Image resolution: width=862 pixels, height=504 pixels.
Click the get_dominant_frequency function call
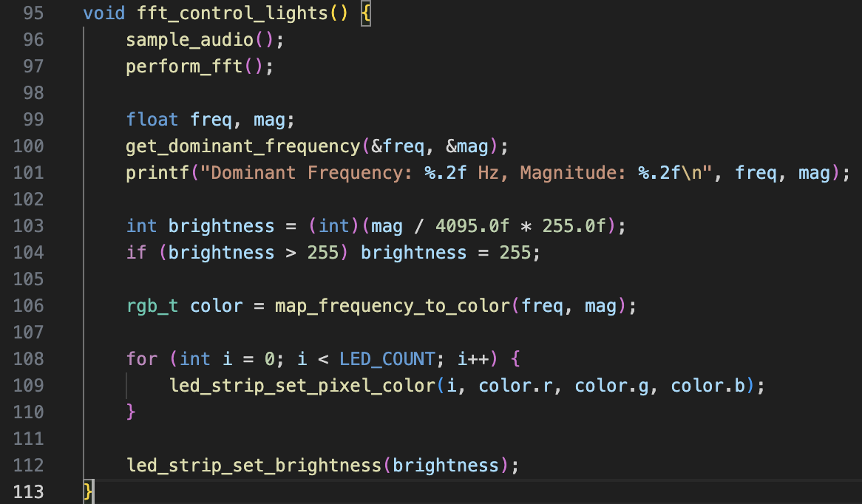coord(243,146)
